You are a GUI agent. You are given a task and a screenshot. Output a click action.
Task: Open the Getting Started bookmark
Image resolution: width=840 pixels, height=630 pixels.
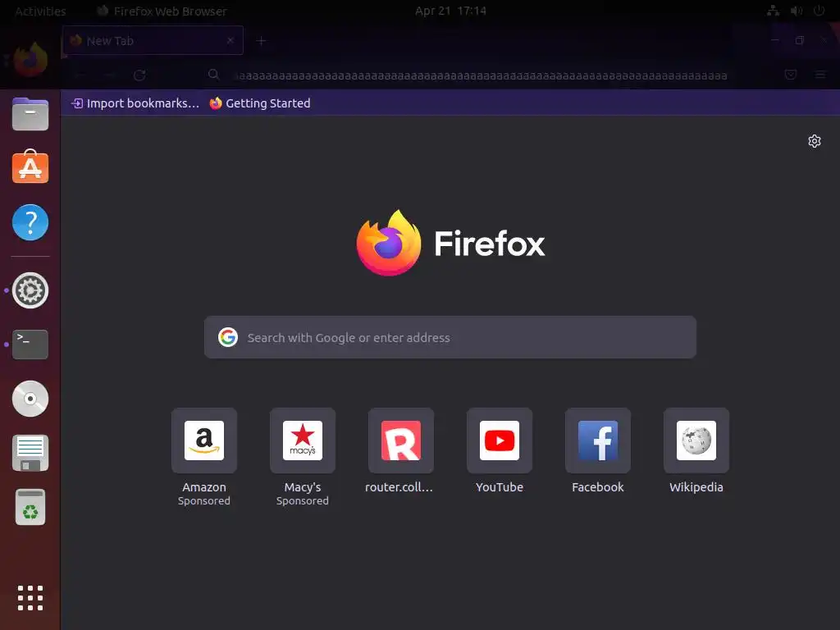pyautogui.click(x=260, y=103)
